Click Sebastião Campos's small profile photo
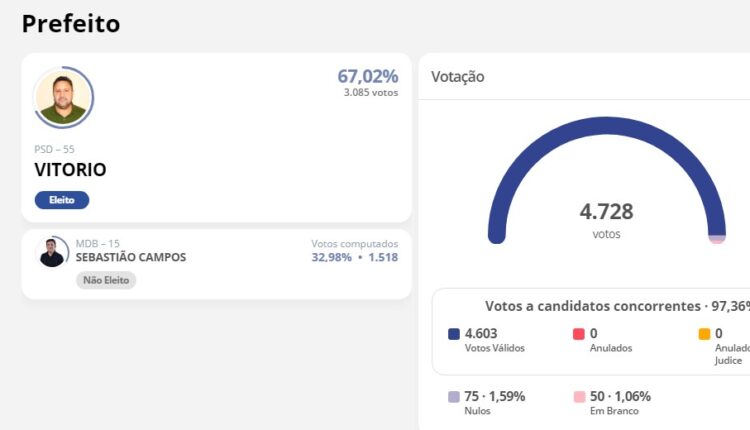Image resolution: width=750 pixels, height=430 pixels. click(52, 253)
